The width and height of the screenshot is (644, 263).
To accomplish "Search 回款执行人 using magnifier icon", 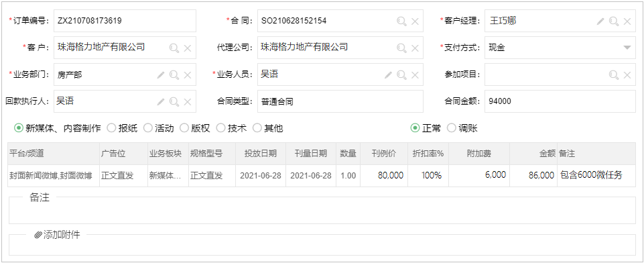I will point(174,101).
